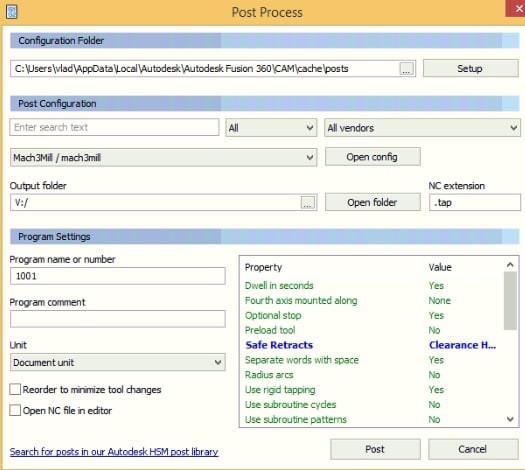Image resolution: width=525 pixels, height=470 pixels.
Task: Browse for configuration folder with ellipsis button
Action: (x=406, y=69)
